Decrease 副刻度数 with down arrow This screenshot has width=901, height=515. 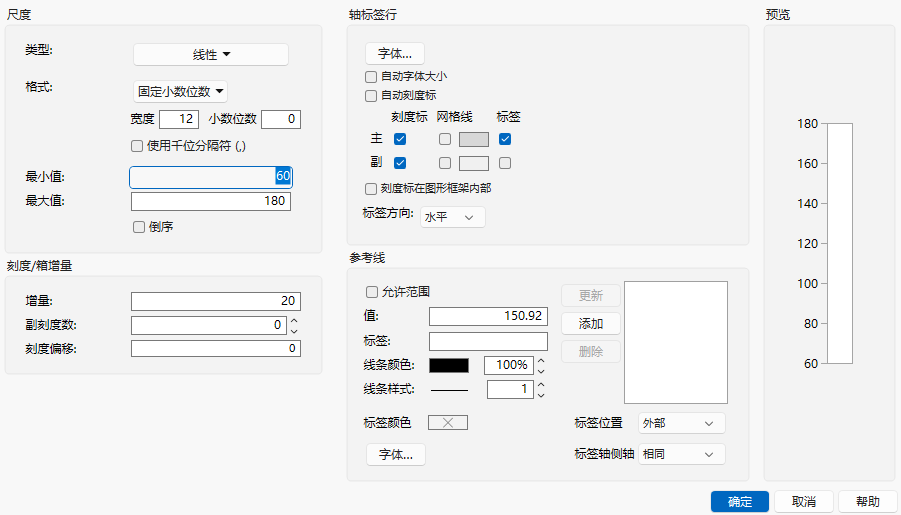[x=294, y=330]
